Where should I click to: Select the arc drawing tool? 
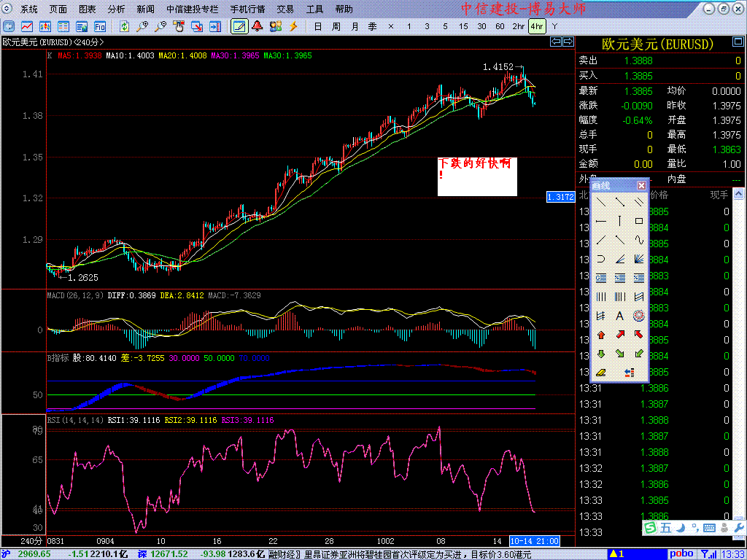[601, 259]
